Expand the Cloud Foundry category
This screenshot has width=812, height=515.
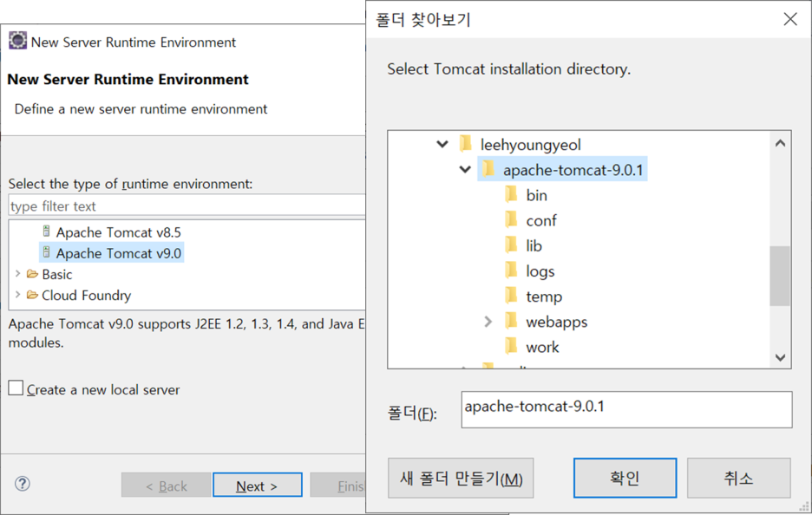(18, 295)
